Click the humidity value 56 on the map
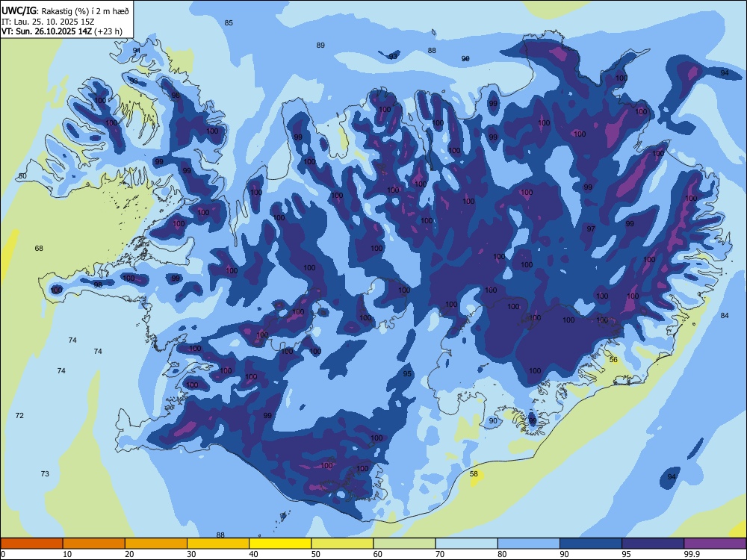 [613, 360]
